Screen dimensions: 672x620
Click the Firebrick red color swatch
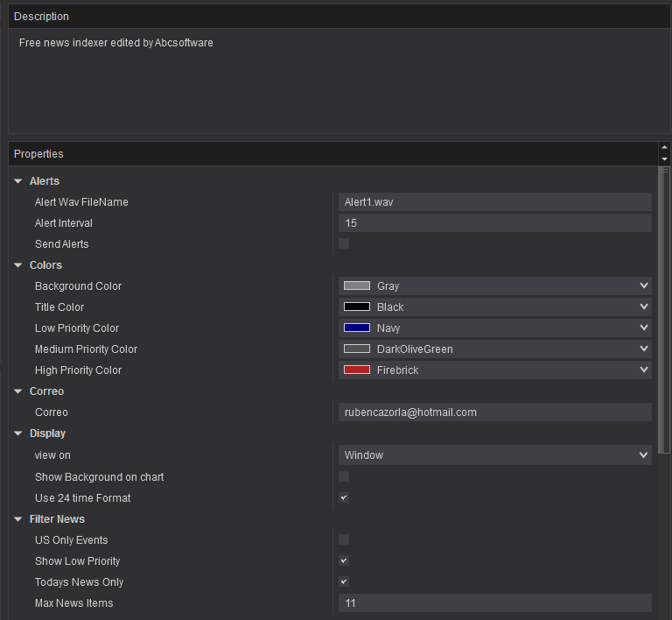click(357, 370)
